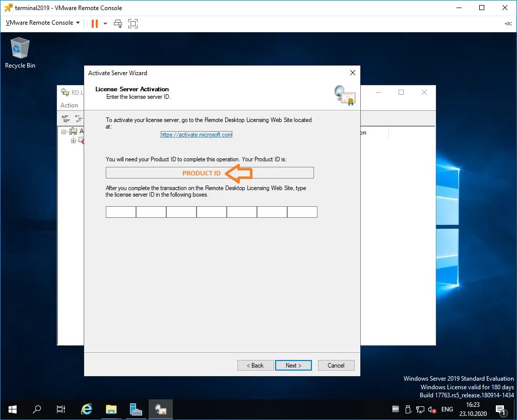Minimize the RD Licensing Manager window
This screenshot has height=420, width=517.
tap(378, 92)
